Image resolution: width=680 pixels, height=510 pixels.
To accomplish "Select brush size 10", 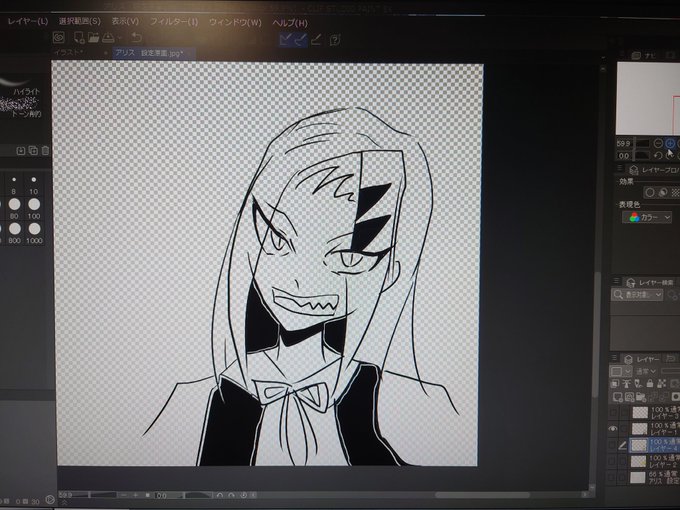I will tap(34, 185).
